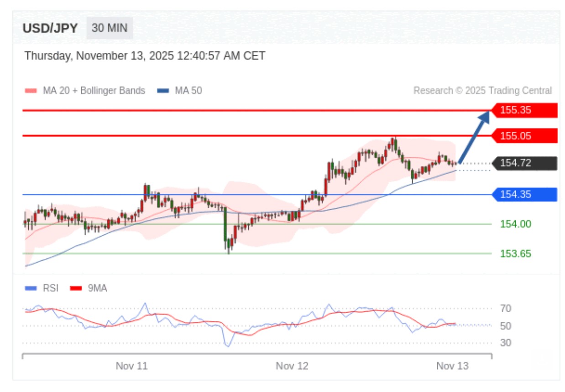Click the Nov 13 date axis label
565x392 pixels.
[452, 366]
